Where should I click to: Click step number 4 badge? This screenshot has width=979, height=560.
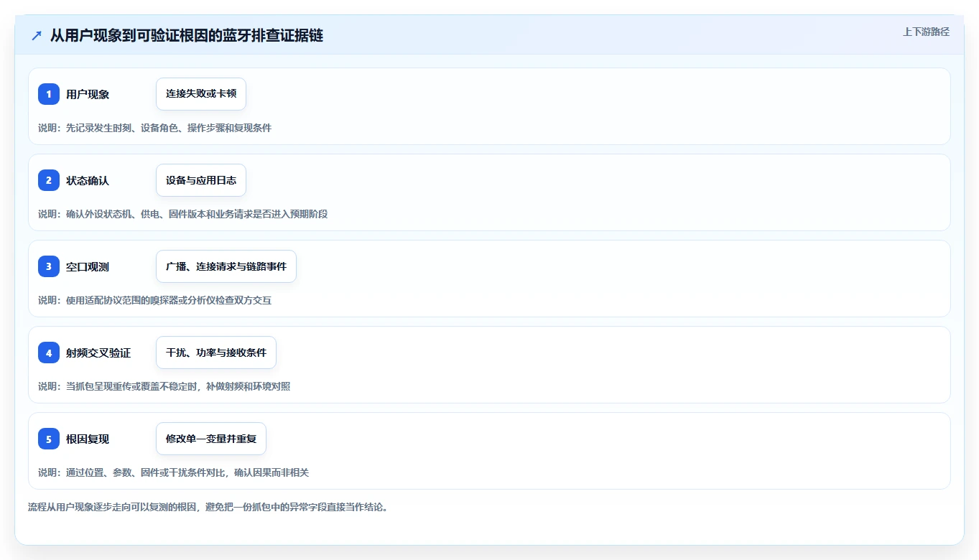[x=49, y=353]
